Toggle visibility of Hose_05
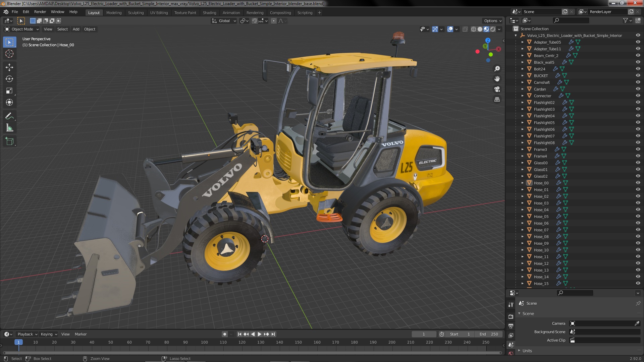The height and width of the screenshot is (362, 644). click(638, 216)
